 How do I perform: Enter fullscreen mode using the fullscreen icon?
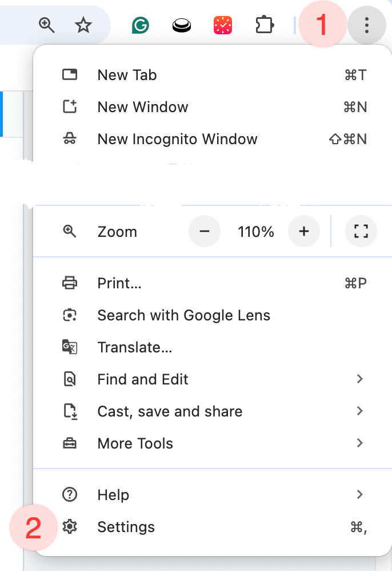tap(361, 232)
